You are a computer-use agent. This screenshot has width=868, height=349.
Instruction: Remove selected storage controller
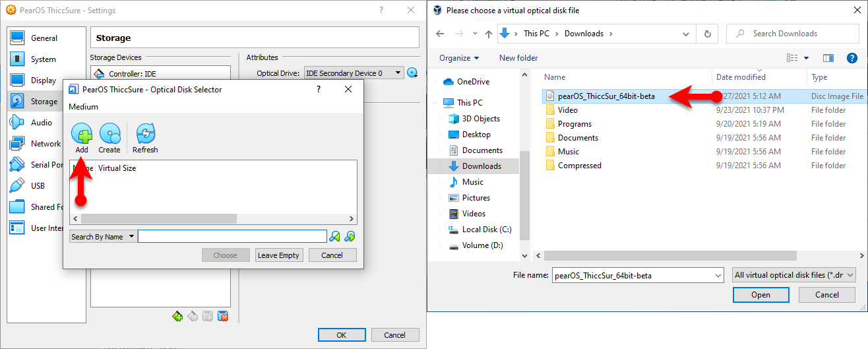click(x=193, y=317)
